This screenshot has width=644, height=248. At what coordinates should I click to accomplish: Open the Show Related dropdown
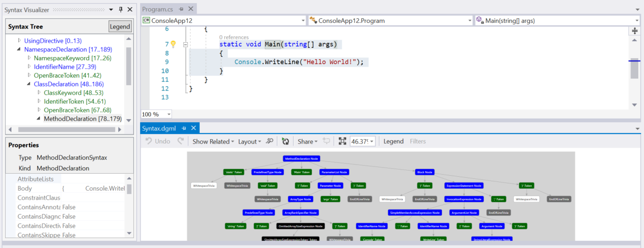(213, 141)
